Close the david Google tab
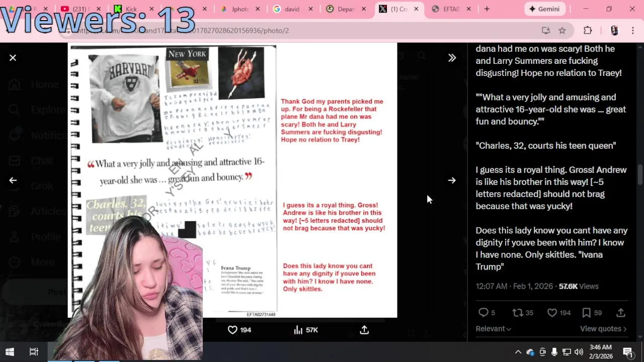 coord(310,9)
